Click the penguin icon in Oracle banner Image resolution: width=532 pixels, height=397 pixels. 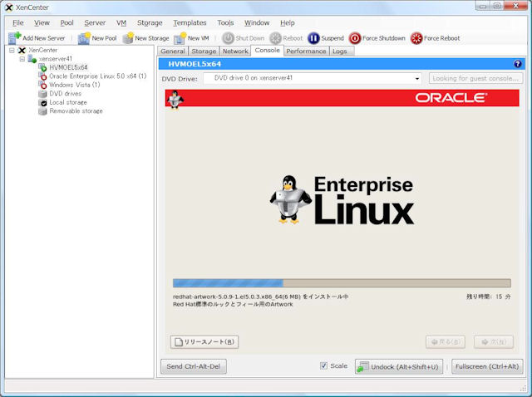[175, 99]
